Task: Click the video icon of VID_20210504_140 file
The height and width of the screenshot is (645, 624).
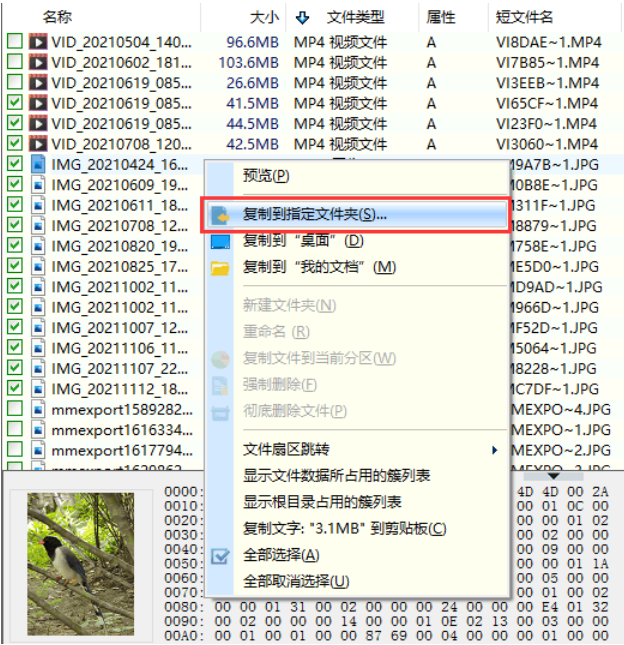Action: [x=38, y=42]
